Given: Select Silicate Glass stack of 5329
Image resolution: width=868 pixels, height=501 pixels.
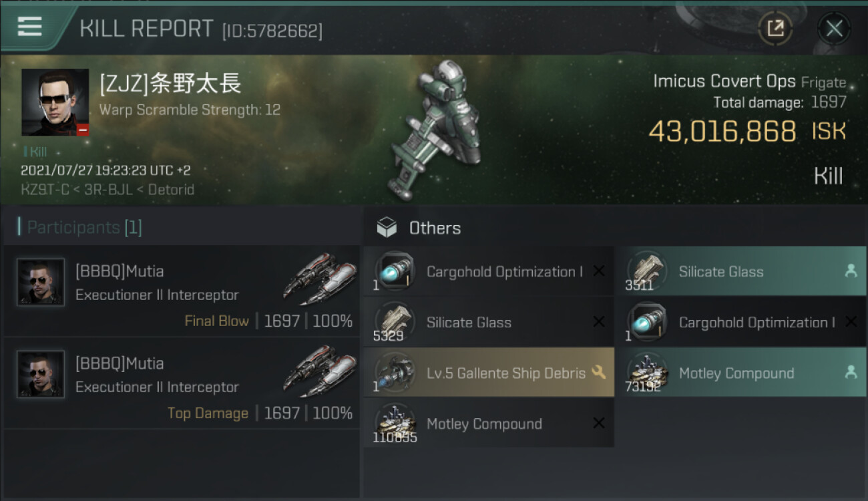Looking at the screenshot, I should tap(489, 322).
